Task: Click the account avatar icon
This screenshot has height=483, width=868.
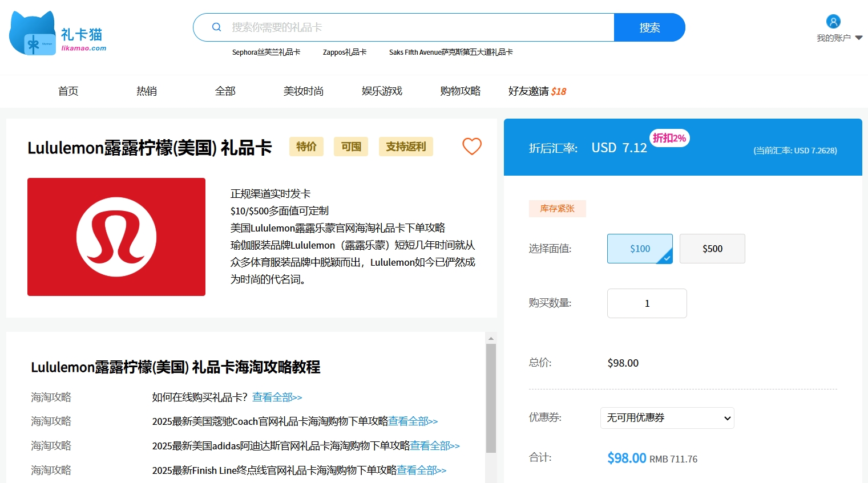Action: tap(833, 22)
